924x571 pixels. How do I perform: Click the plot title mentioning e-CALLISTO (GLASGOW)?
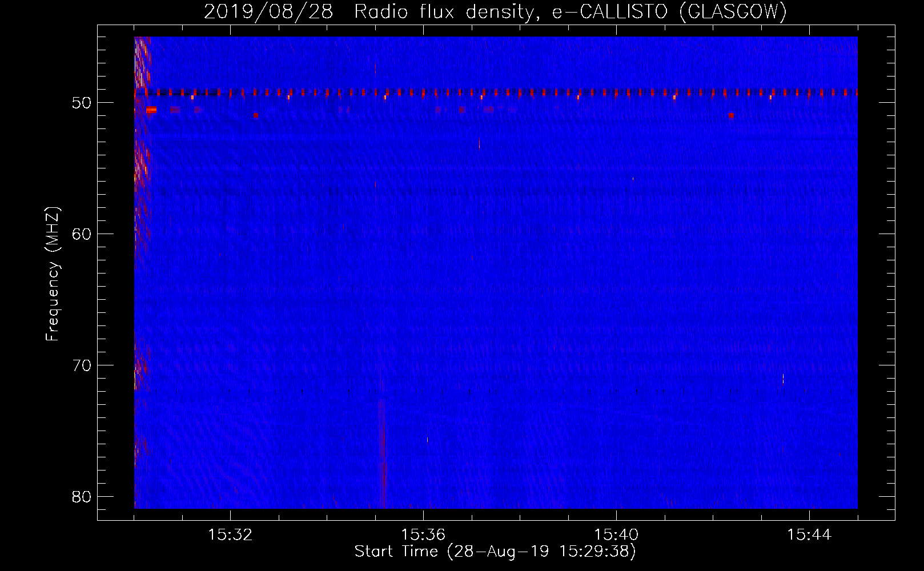pyautogui.click(x=495, y=11)
